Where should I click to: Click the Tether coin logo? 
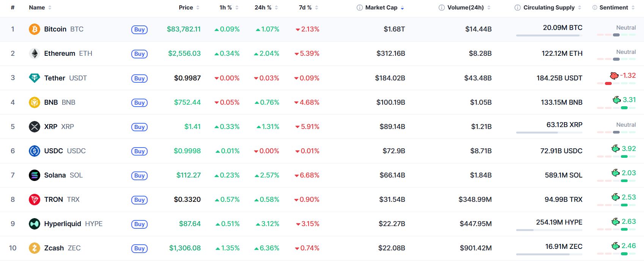(35, 78)
